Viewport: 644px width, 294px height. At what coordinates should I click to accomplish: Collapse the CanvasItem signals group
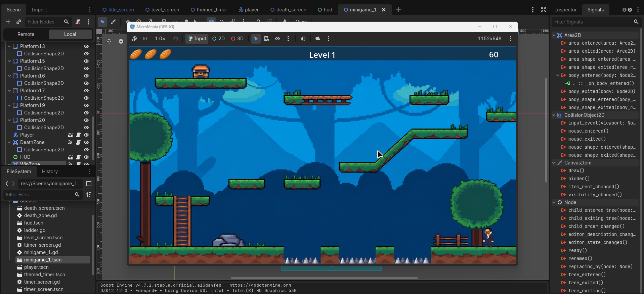tap(554, 163)
